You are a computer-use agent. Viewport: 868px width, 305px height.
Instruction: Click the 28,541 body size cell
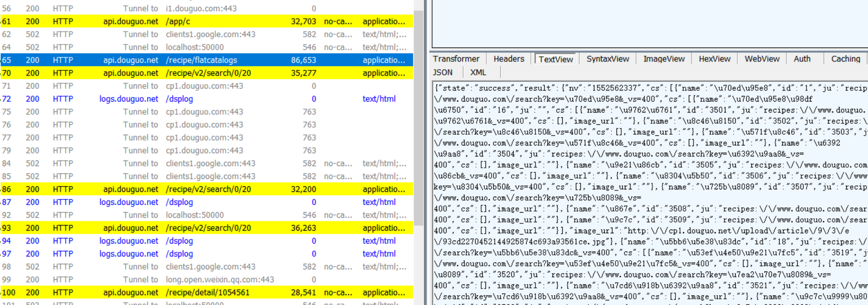(x=304, y=292)
